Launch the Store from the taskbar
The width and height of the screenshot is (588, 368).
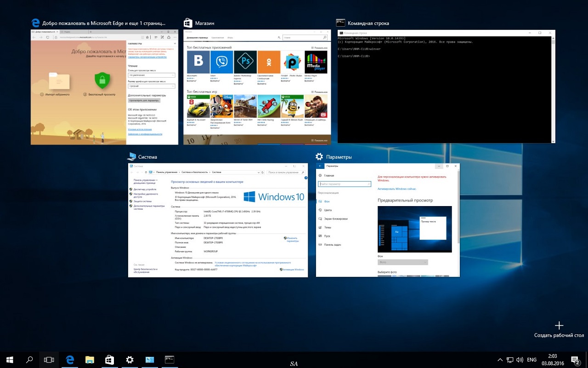point(110,360)
